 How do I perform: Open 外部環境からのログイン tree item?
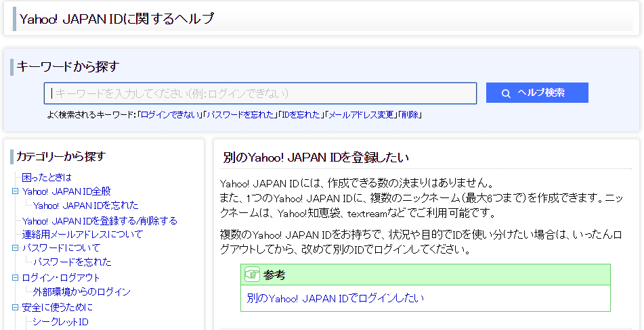pyautogui.click(x=82, y=292)
